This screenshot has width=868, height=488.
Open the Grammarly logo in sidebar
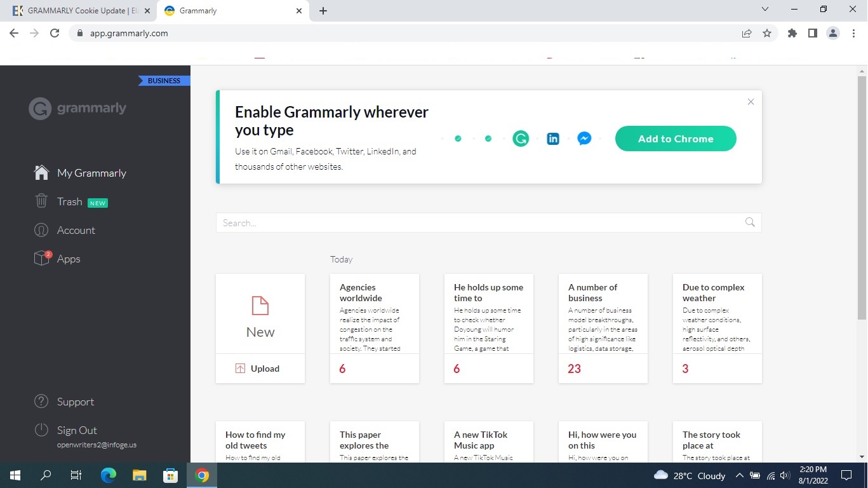point(77,109)
